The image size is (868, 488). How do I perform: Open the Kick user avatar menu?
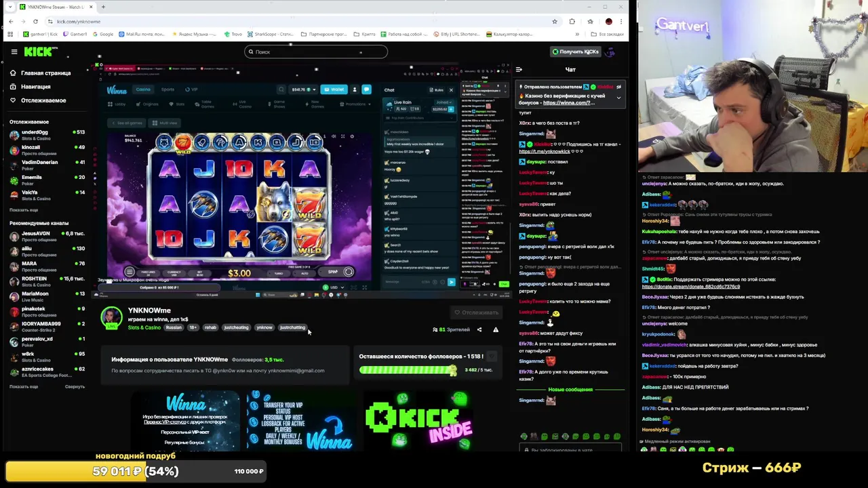[x=611, y=52]
